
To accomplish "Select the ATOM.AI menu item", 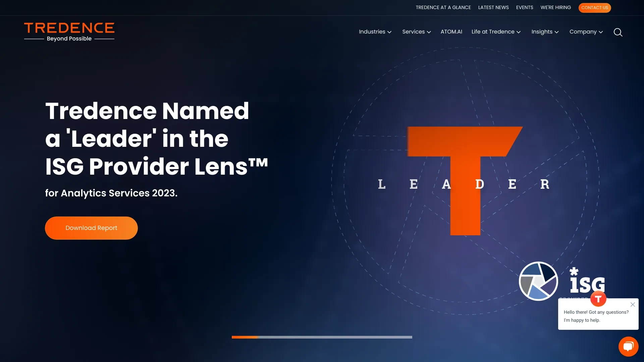I will point(451,32).
